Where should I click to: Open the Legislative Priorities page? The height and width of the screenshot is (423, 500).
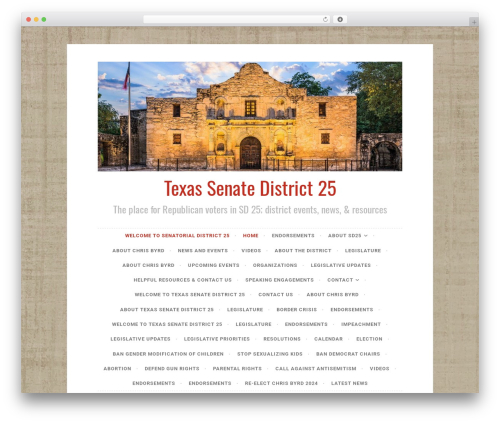217,339
